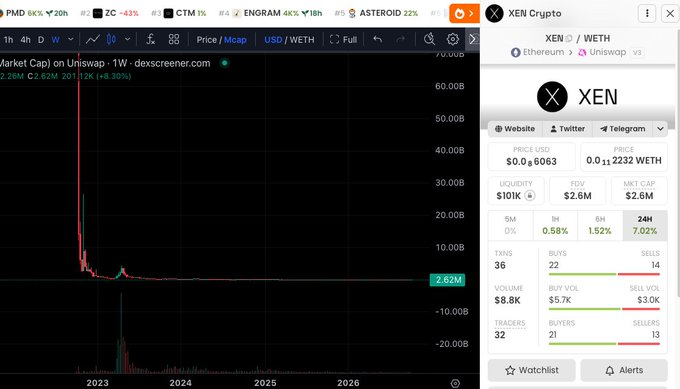Switch chart to Price mode

coord(206,39)
